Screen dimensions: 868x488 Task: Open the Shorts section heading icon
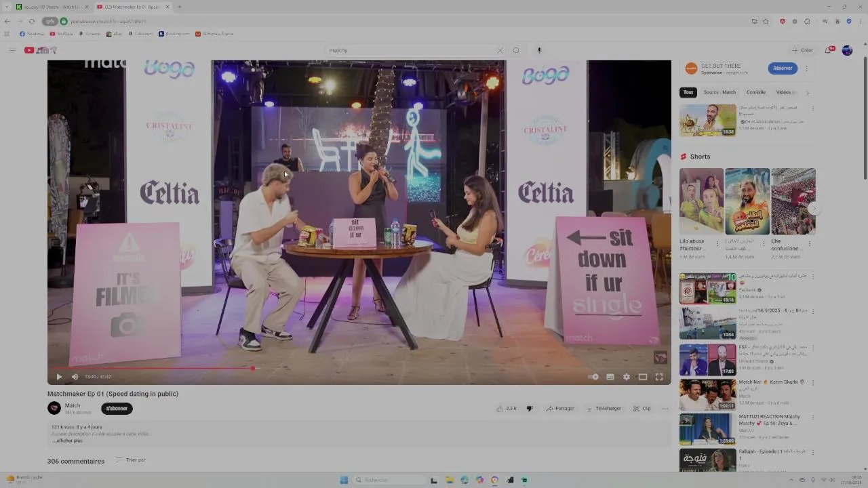[x=684, y=157]
